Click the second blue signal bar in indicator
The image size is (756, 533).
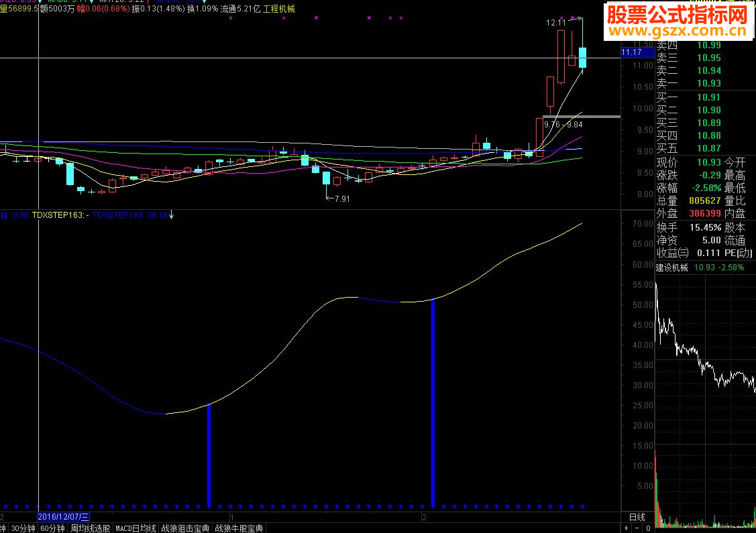(x=433, y=404)
